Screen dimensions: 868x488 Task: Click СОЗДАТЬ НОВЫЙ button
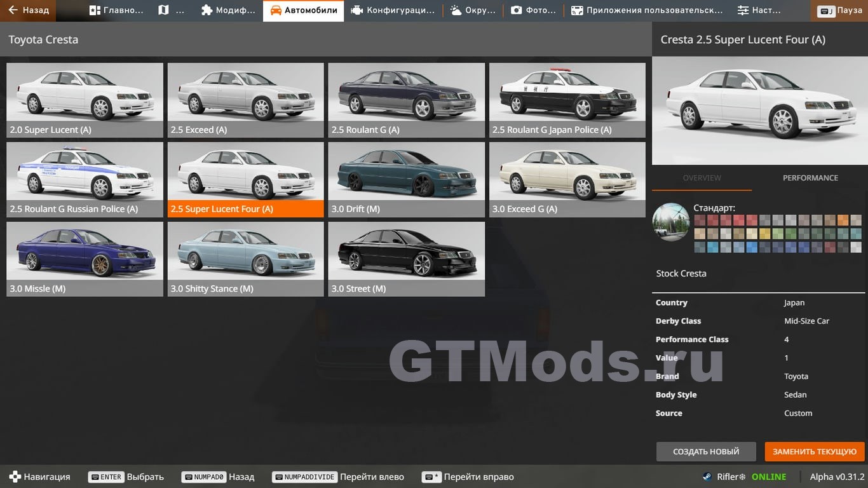coord(706,452)
